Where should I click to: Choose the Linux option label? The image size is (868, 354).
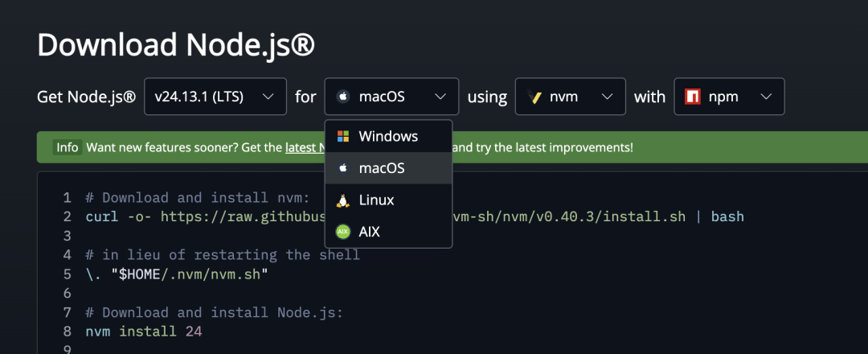pyautogui.click(x=376, y=200)
